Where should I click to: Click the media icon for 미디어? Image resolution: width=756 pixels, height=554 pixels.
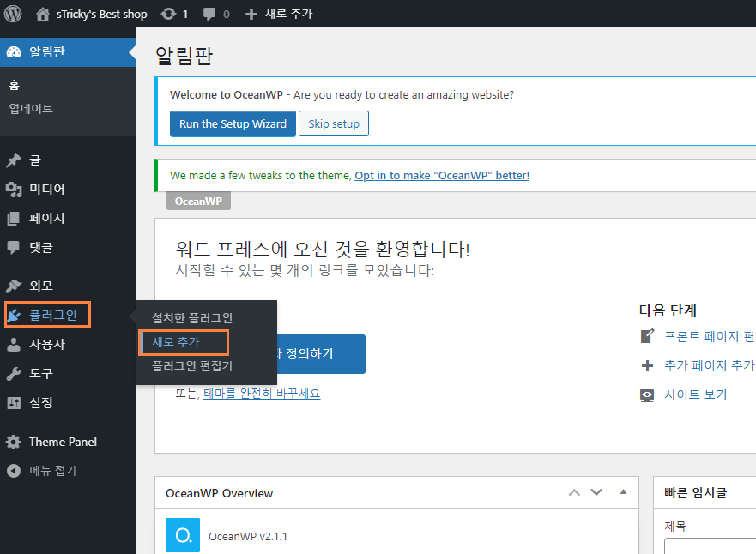coord(14,190)
